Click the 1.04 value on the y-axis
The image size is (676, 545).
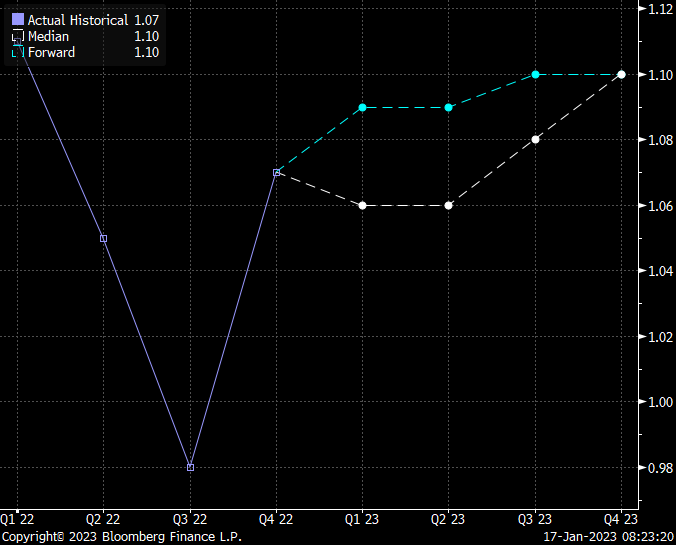pos(659,271)
